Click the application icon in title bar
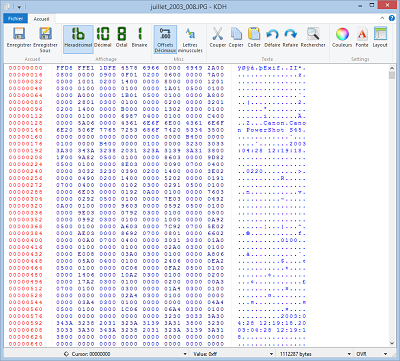This screenshot has height=361, width=400. coord(8,6)
